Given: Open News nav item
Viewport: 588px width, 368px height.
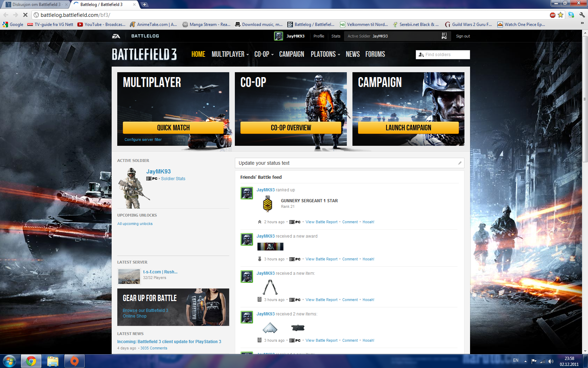Looking at the screenshot, I should point(353,54).
